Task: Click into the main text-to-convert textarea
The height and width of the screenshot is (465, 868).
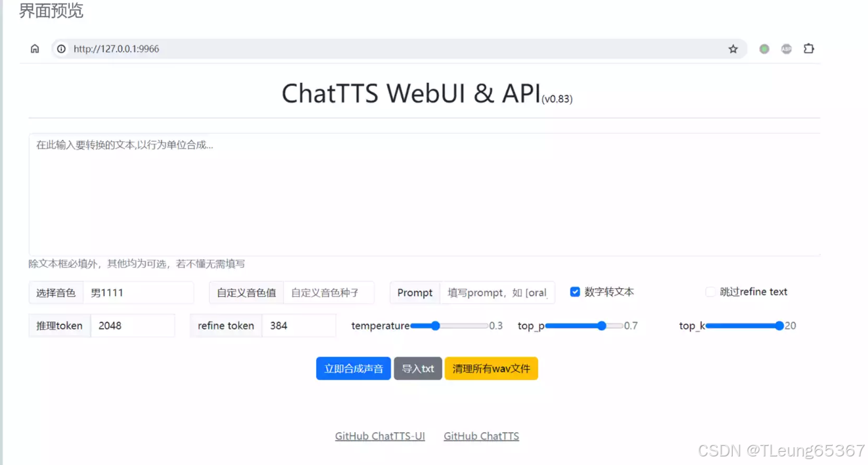Action: point(424,195)
